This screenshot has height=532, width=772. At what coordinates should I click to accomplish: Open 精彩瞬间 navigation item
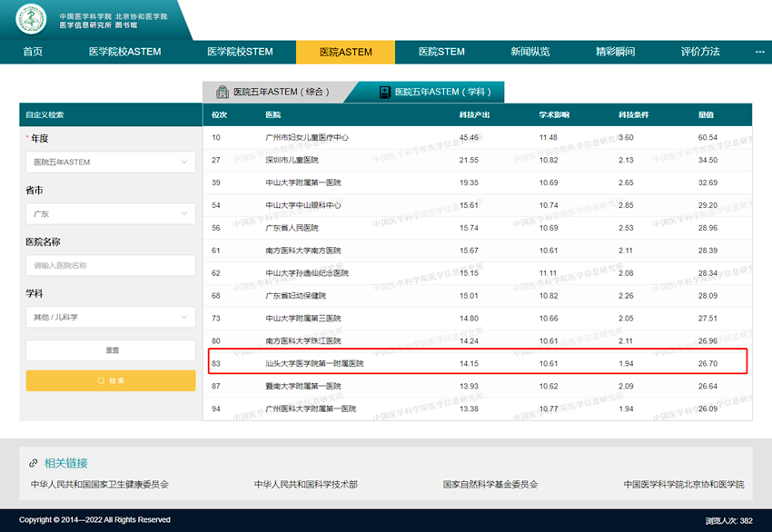click(x=616, y=52)
